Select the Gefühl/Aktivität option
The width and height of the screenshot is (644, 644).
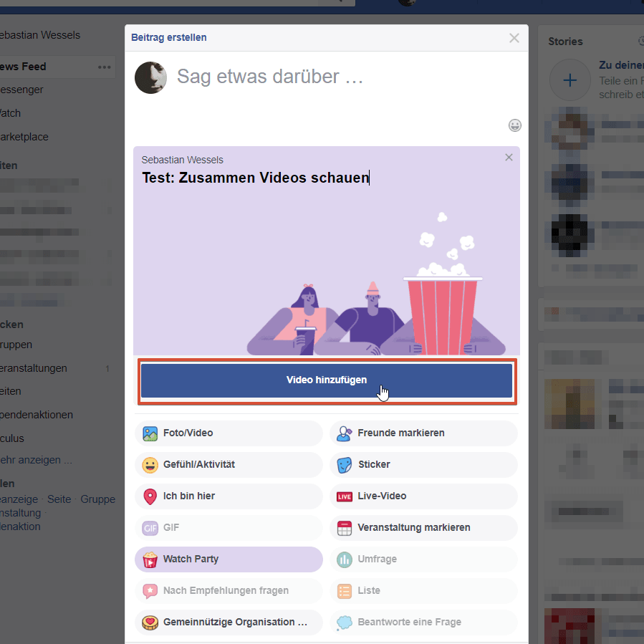click(x=229, y=465)
